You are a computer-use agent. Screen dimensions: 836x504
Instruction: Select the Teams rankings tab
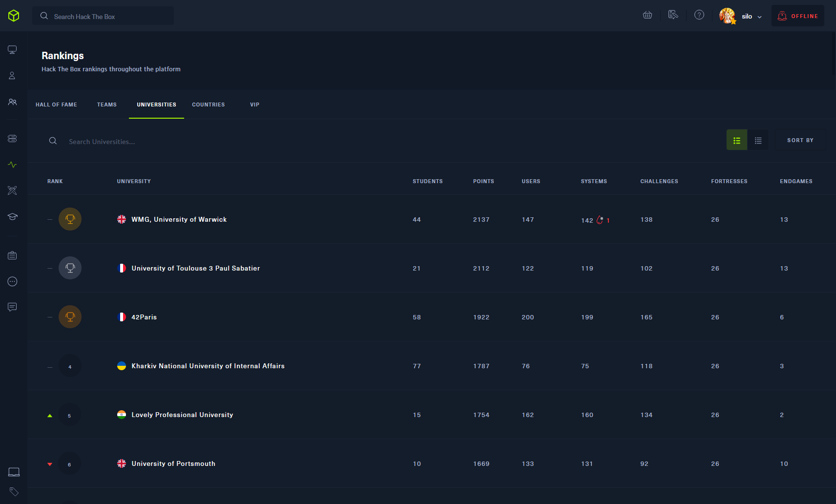[x=106, y=105]
